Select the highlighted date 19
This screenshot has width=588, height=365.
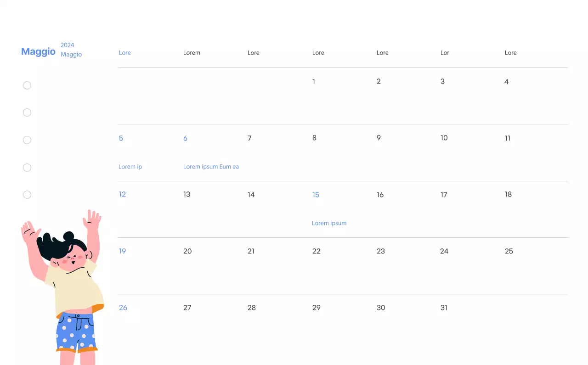pos(122,251)
